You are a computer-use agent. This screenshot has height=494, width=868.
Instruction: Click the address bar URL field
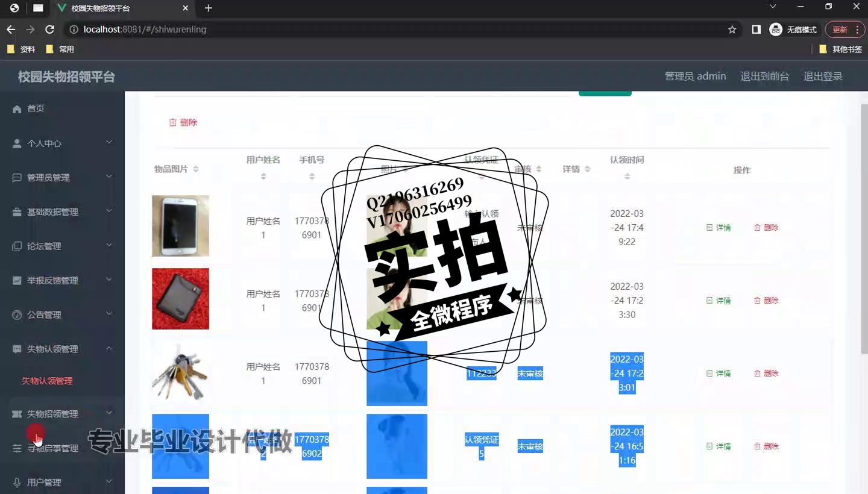click(398, 30)
